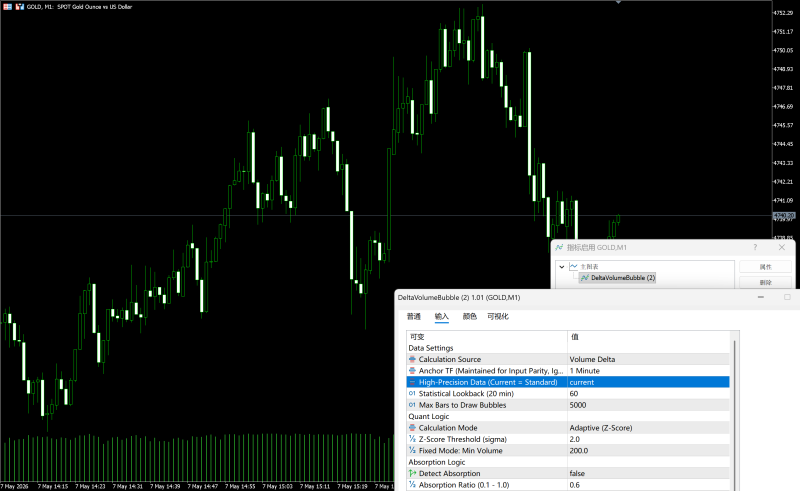
Task: Click the chart shift triangle marker at top
Action: (618, 2)
